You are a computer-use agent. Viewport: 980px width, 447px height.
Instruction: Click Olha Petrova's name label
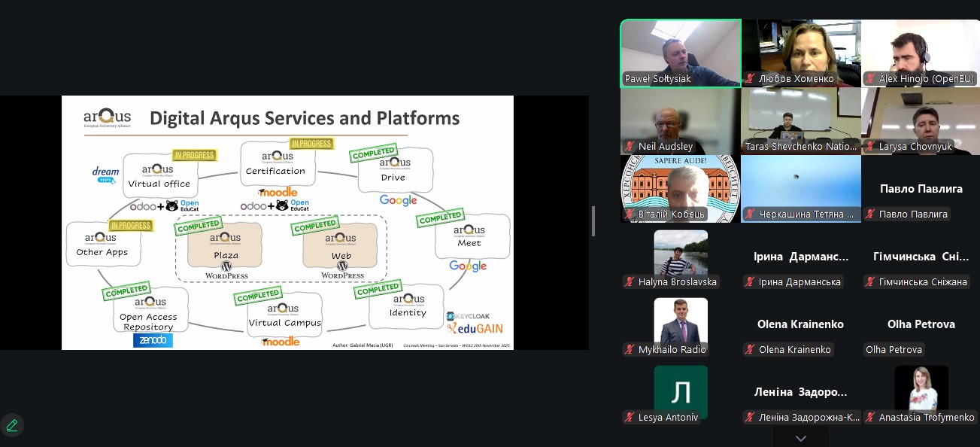pyautogui.click(x=894, y=350)
